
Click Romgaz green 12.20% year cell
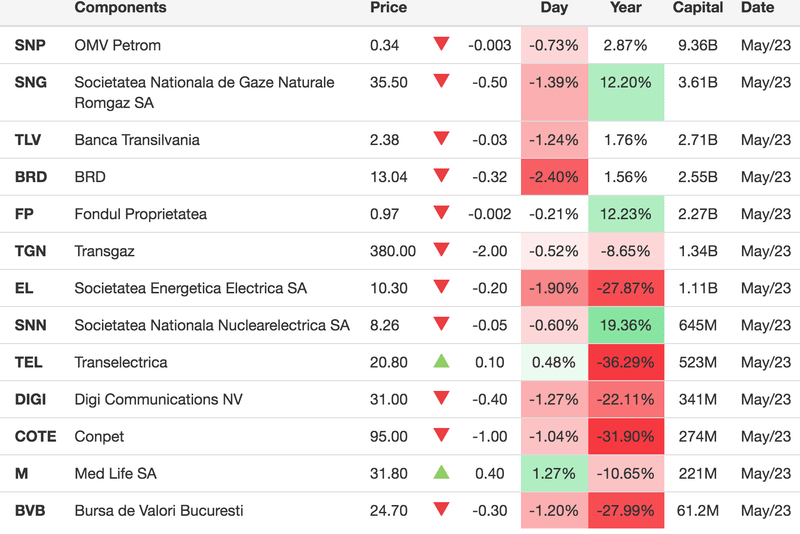point(626,83)
